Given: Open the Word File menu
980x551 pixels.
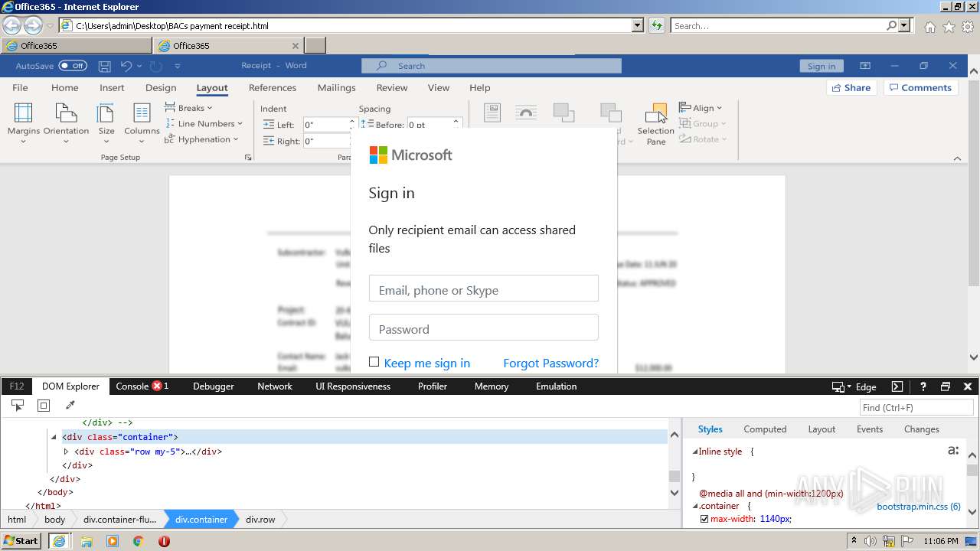Looking at the screenshot, I should coord(20,87).
